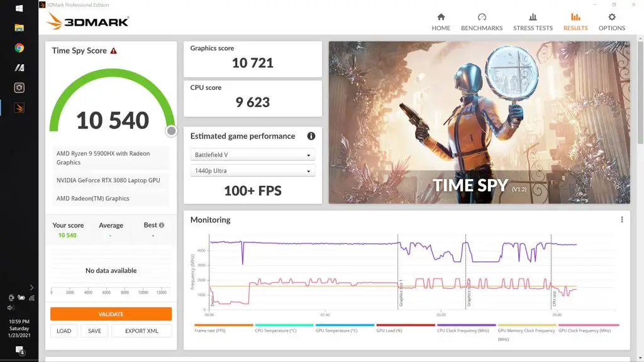Open the Stress Tests tab

click(x=533, y=22)
